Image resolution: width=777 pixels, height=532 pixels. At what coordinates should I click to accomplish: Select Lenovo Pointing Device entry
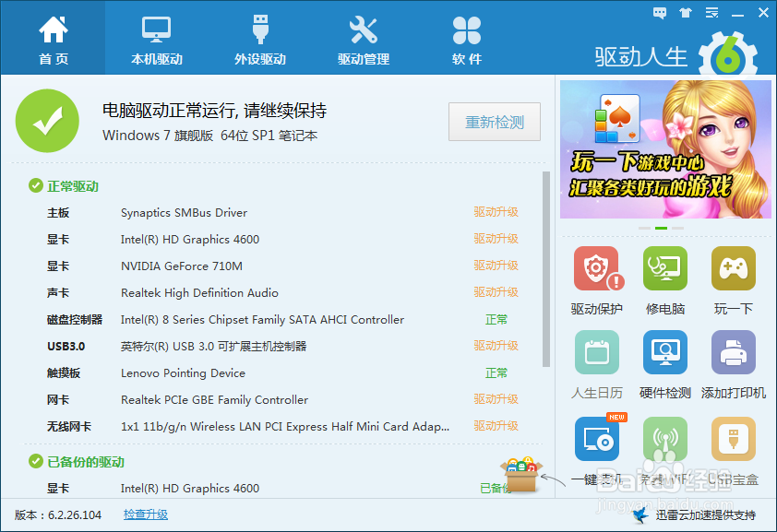(x=184, y=373)
